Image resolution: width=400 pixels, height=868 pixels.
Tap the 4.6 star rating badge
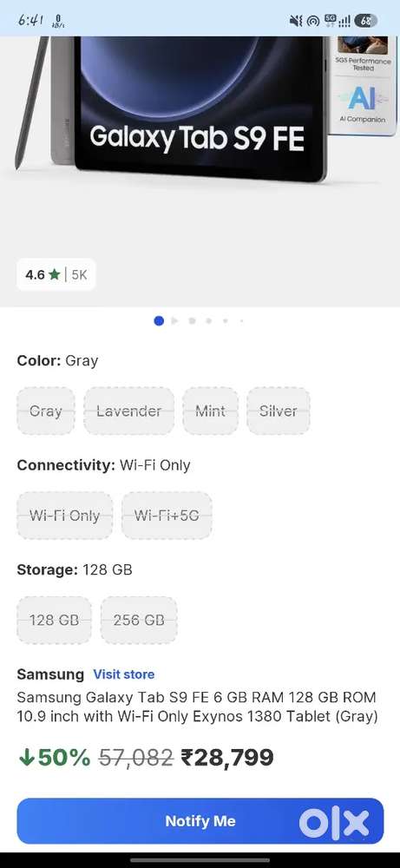click(x=56, y=274)
